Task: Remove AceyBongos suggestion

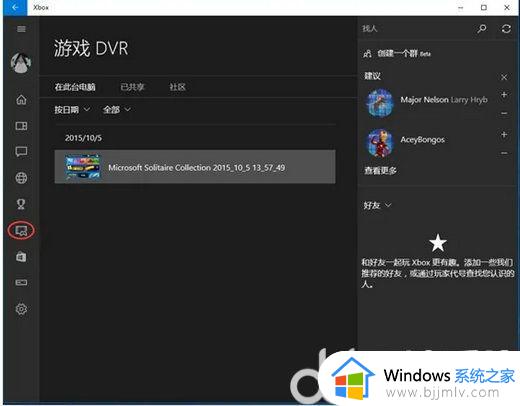Action: pos(504,153)
